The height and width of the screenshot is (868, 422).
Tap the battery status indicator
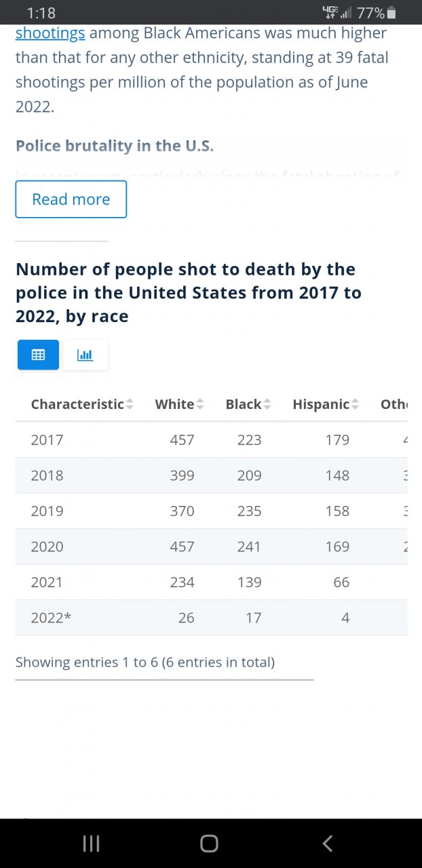point(391,13)
